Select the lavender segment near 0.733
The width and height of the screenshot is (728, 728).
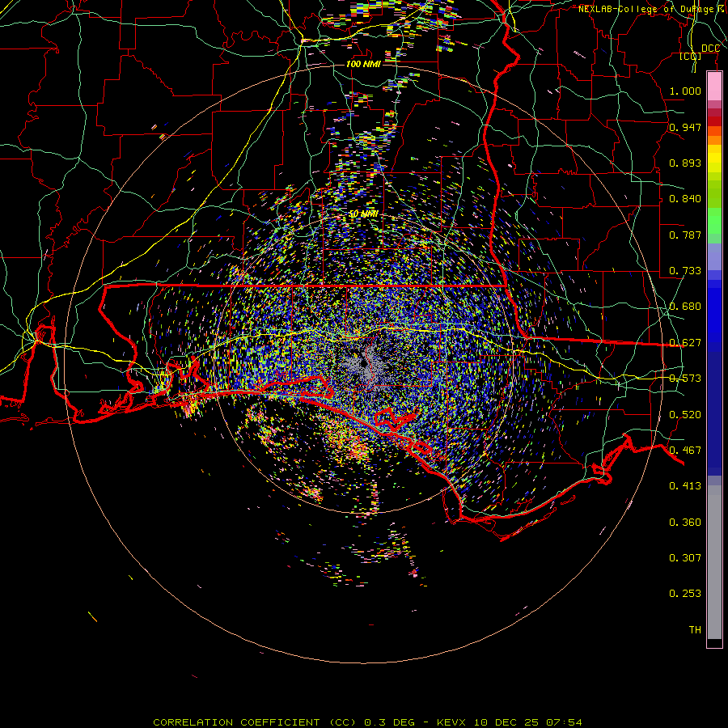714,256
